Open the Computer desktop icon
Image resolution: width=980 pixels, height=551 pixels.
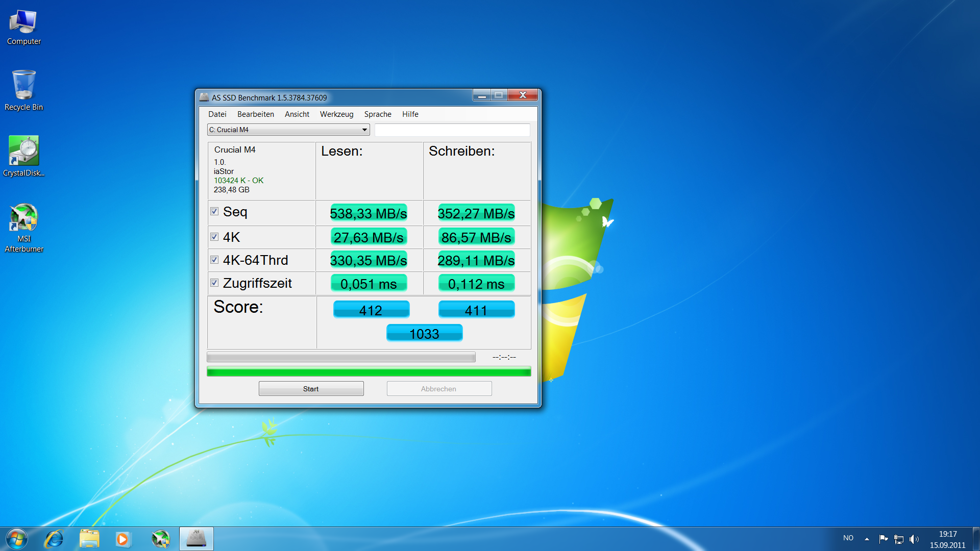(x=23, y=28)
